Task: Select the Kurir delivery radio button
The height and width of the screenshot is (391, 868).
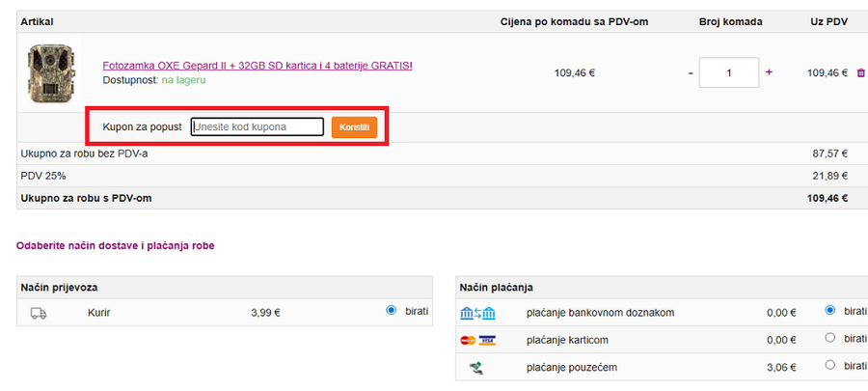Action: 391,311
